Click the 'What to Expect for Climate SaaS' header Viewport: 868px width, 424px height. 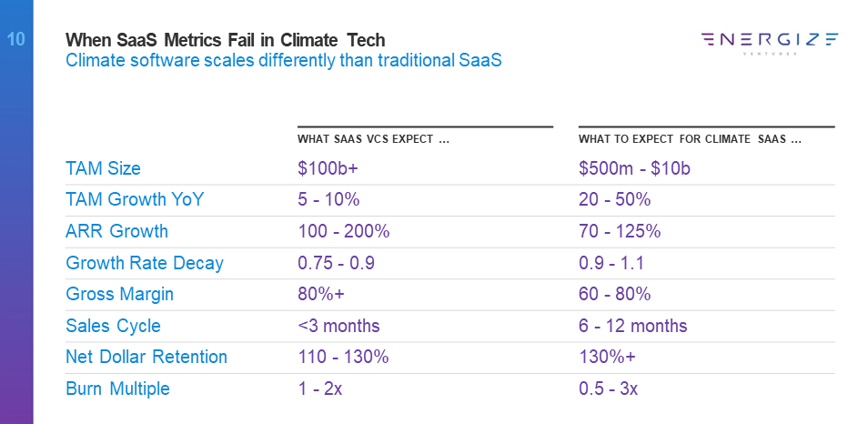point(690,139)
